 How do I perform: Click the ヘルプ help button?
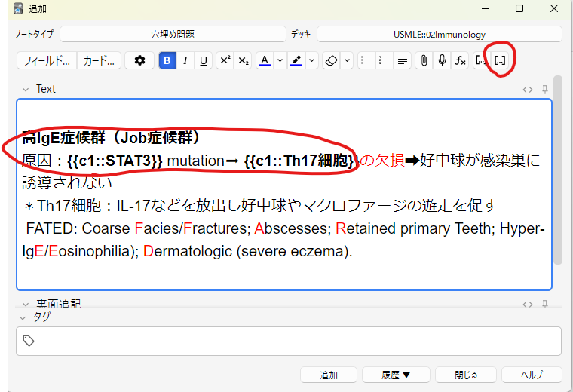pyautogui.click(x=532, y=375)
